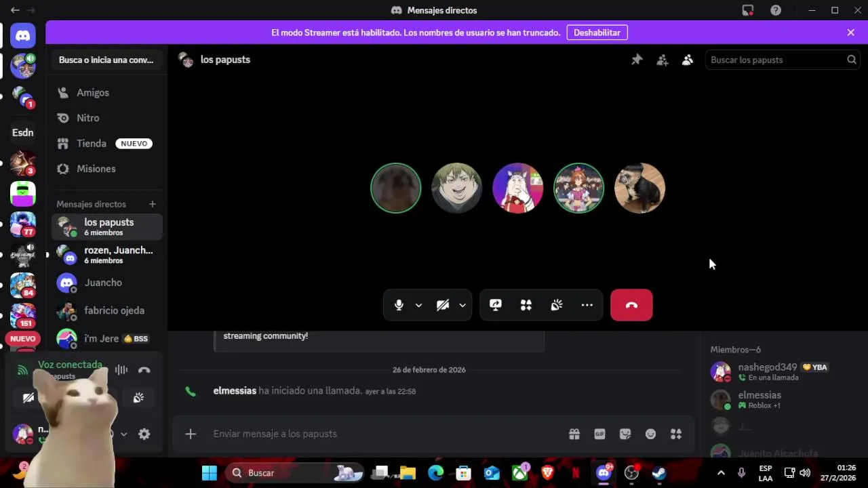Open more call options (three dots)
The height and width of the screenshot is (488, 868).
click(x=587, y=305)
